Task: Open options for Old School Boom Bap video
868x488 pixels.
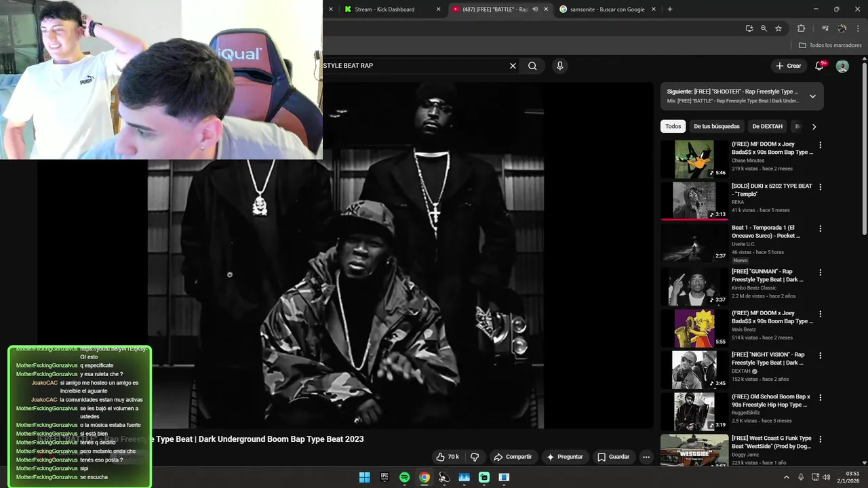Action: [820, 398]
